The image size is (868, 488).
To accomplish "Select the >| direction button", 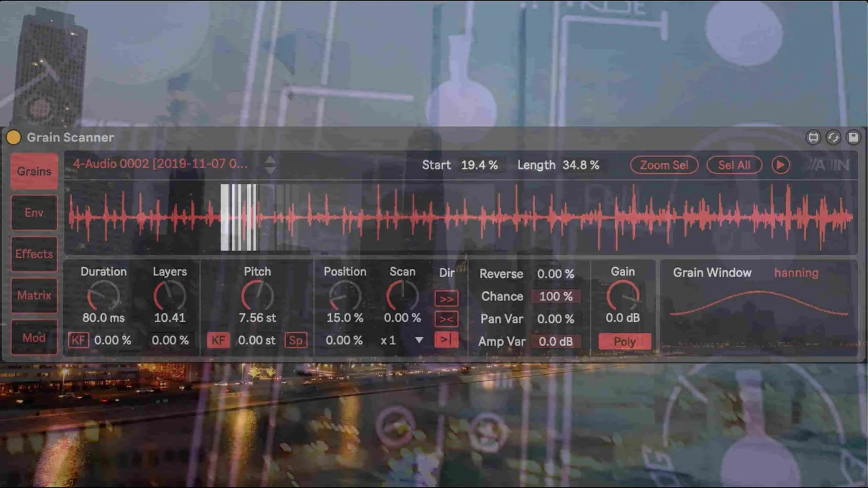I will 446,340.
